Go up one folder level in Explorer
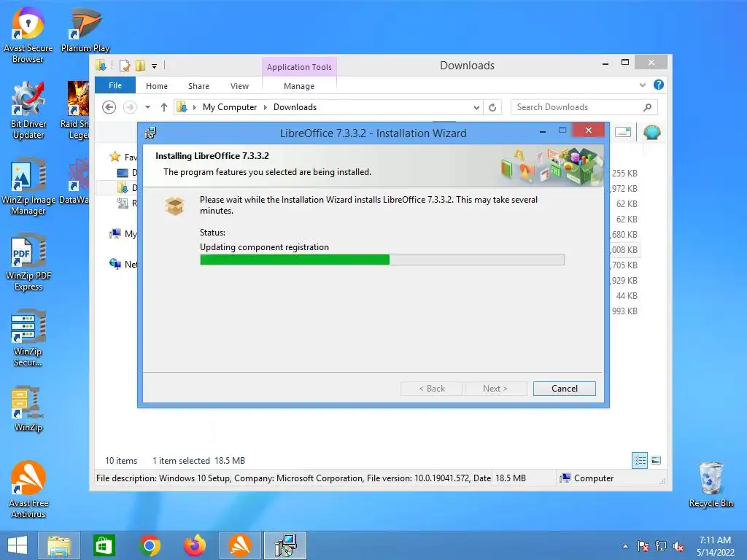The height and width of the screenshot is (560, 747). click(x=164, y=107)
